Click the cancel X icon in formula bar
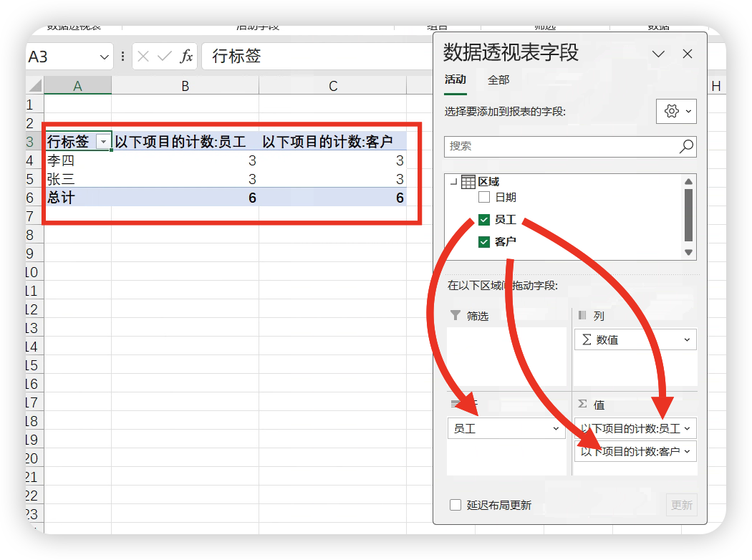 [143, 57]
